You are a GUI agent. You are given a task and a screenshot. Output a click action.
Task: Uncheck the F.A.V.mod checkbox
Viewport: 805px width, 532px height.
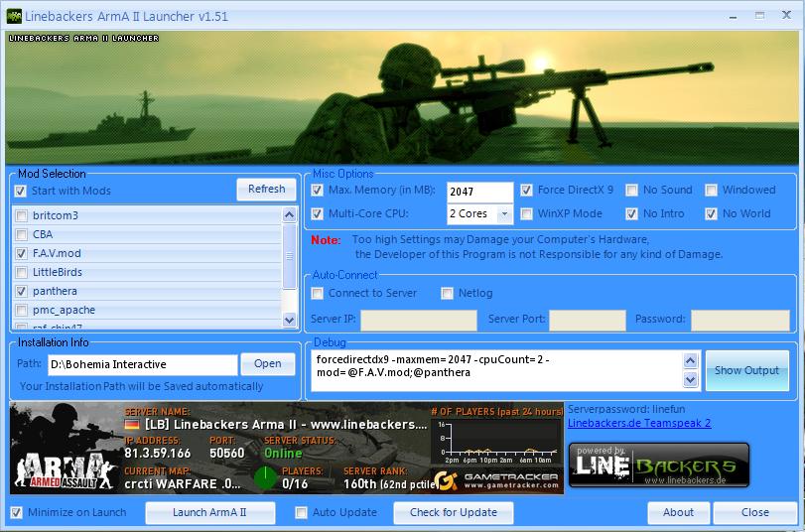click(21, 253)
